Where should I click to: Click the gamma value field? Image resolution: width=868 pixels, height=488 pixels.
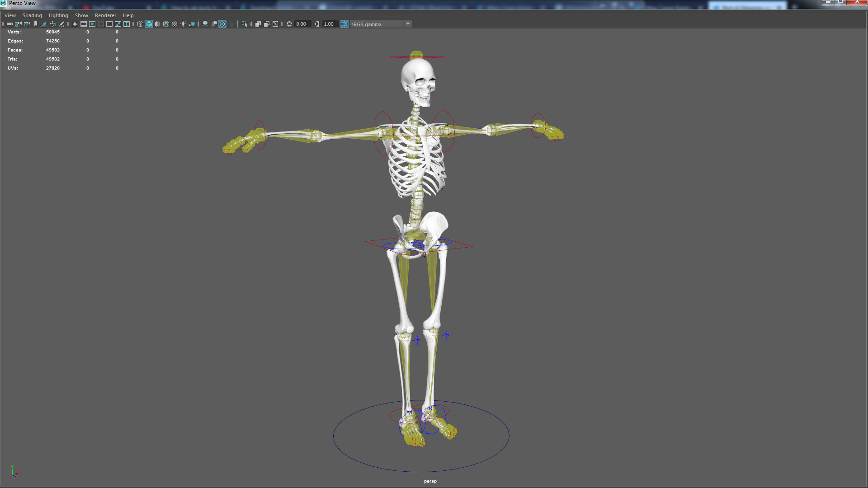pyautogui.click(x=329, y=24)
